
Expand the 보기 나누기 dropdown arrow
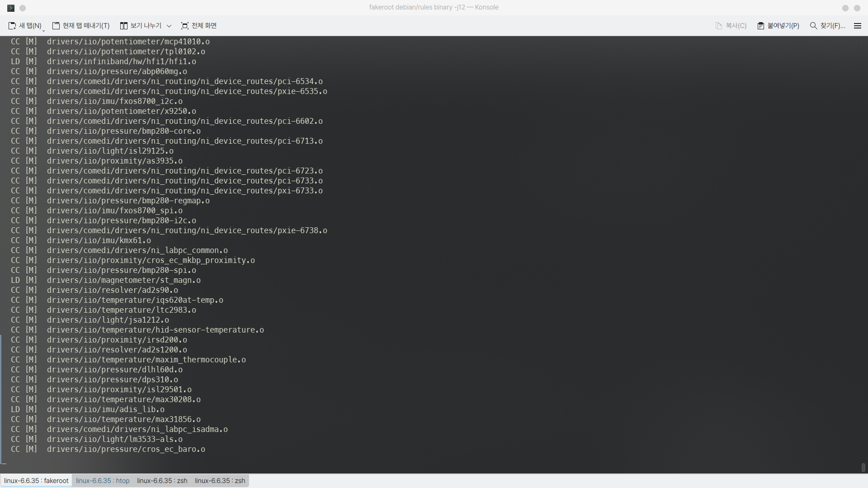169,26
